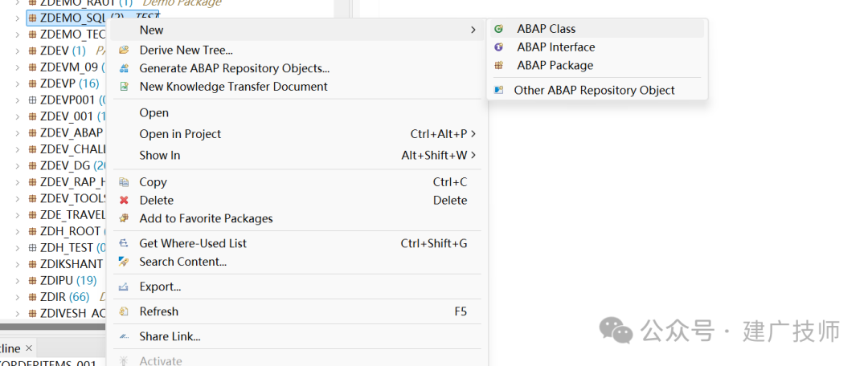Screen dimensions: 868x366
Task: Click the Export icon
Action: pos(124,287)
